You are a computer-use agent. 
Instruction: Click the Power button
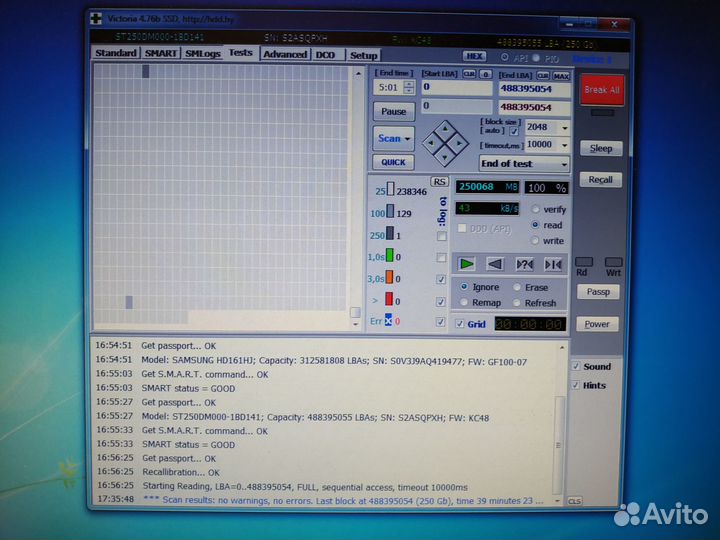click(x=597, y=324)
